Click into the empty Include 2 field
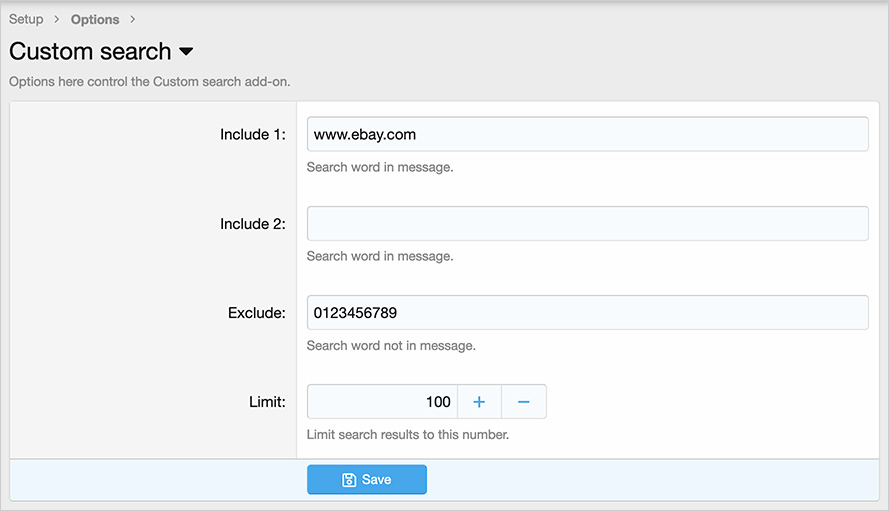 tap(587, 224)
